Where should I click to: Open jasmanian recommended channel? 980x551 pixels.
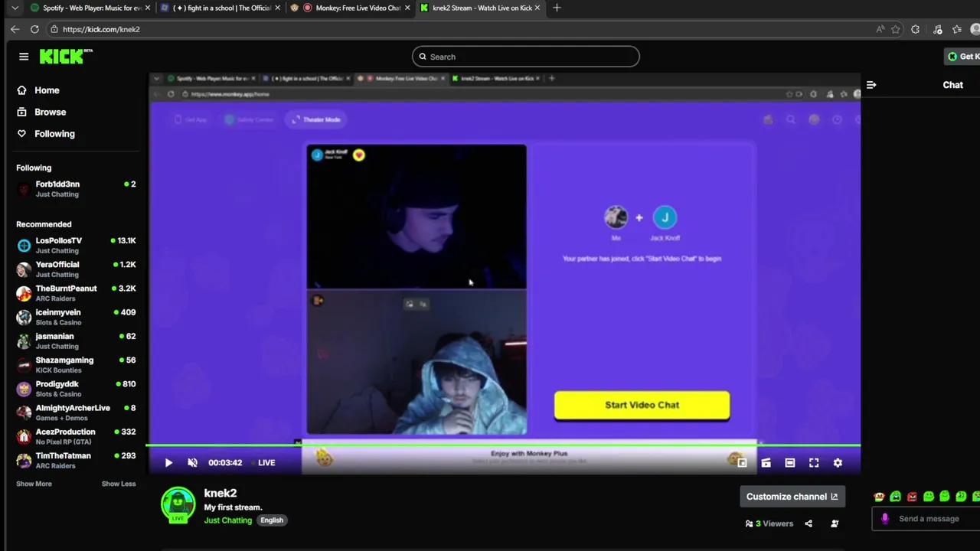76,341
